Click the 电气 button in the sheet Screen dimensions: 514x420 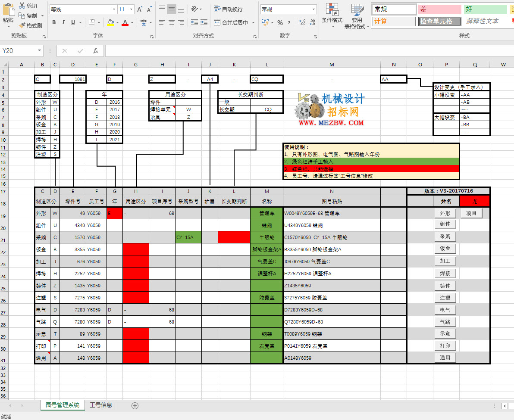[x=445, y=310]
